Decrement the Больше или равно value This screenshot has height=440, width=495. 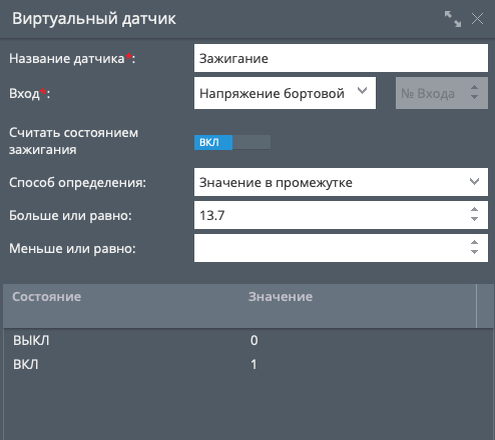click(x=474, y=219)
